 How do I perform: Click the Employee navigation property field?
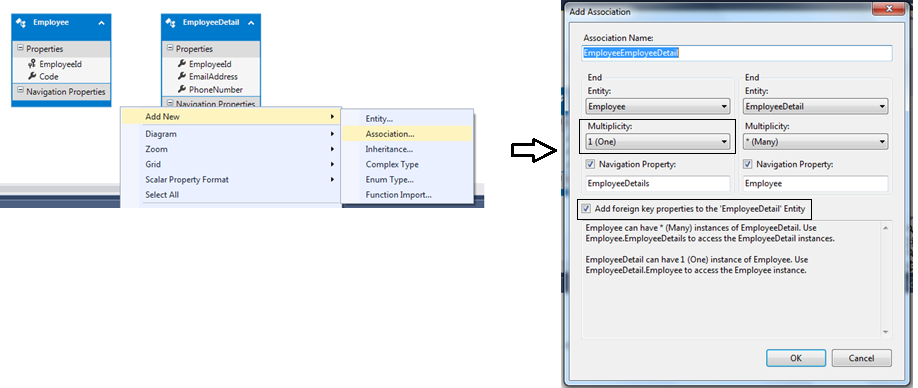[816, 183]
